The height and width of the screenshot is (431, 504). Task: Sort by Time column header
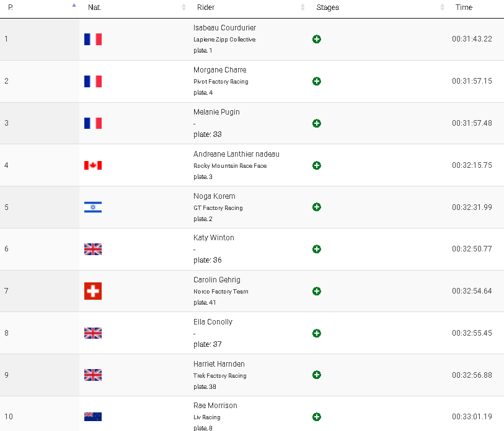pos(464,7)
